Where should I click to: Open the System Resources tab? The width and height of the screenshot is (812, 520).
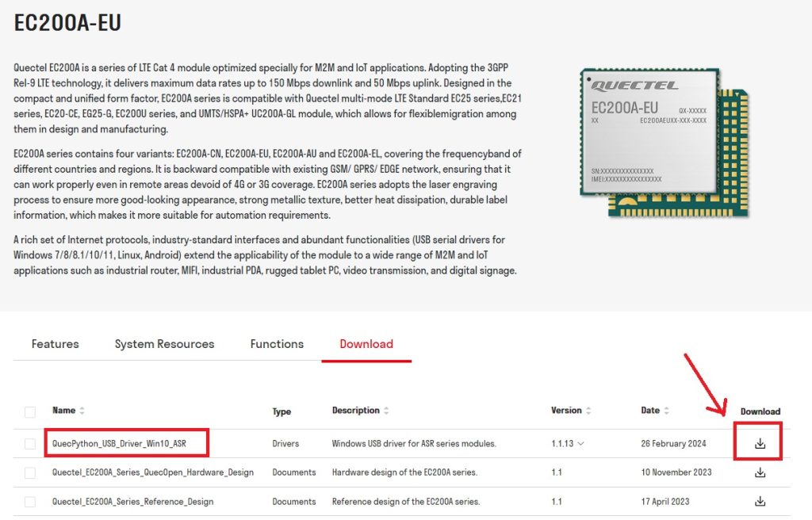164,343
